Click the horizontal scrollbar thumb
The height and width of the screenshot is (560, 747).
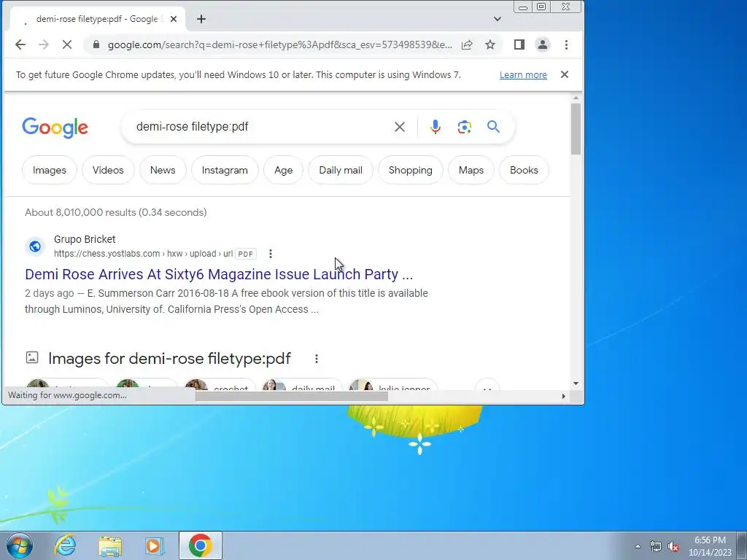tap(292, 396)
